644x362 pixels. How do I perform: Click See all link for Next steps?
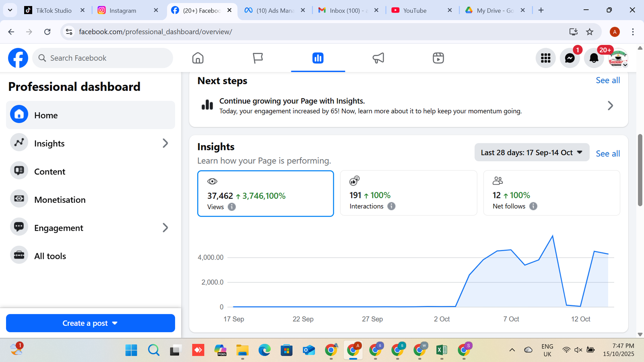point(607,80)
